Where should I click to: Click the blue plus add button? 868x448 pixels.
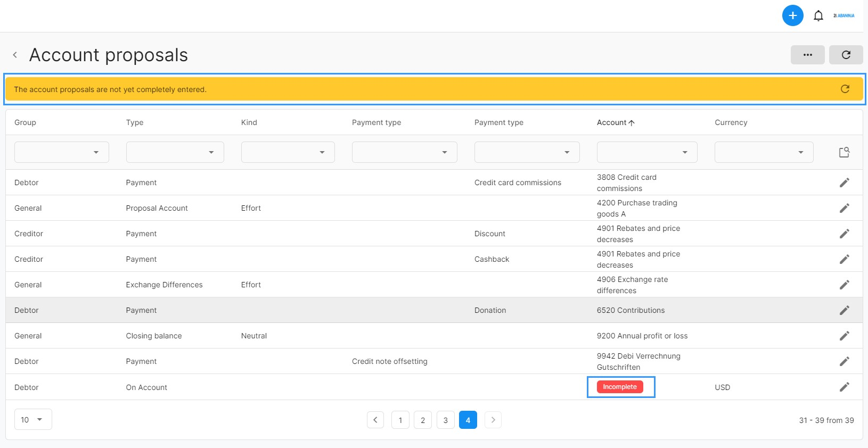(x=792, y=15)
